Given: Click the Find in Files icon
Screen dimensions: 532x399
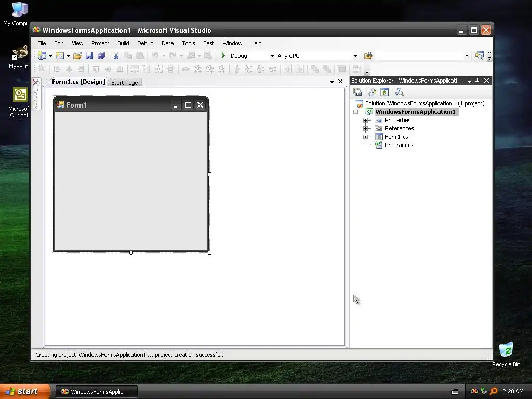Looking at the screenshot, I should tap(368, 56).
